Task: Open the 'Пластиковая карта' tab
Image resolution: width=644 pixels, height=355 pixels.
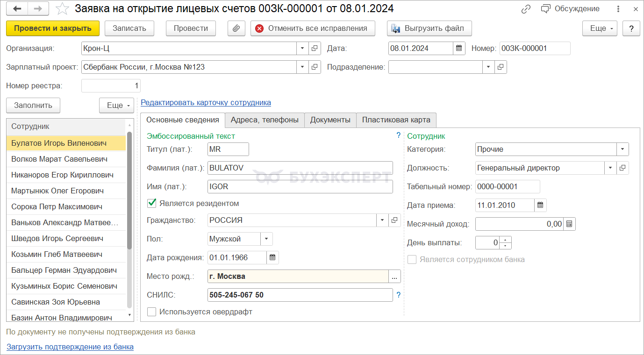Action: 396,120
